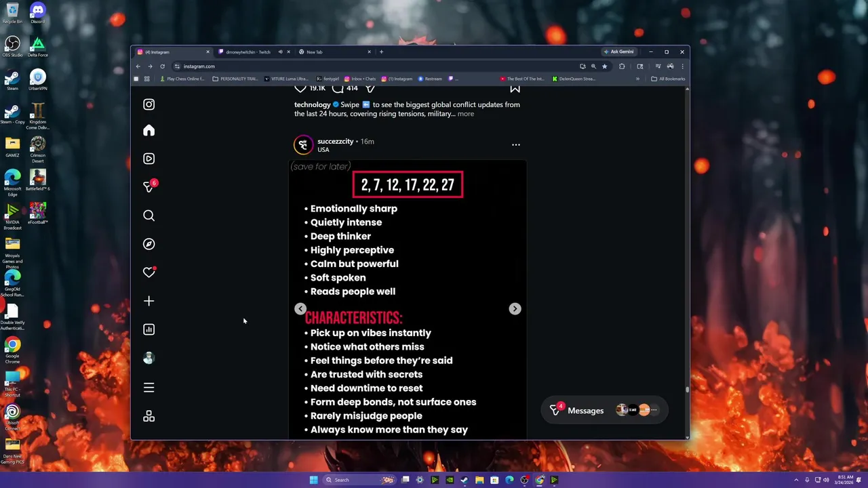The image size is (868, 488).
Task: Go forward in Chrome
Action: pos(150,66)
